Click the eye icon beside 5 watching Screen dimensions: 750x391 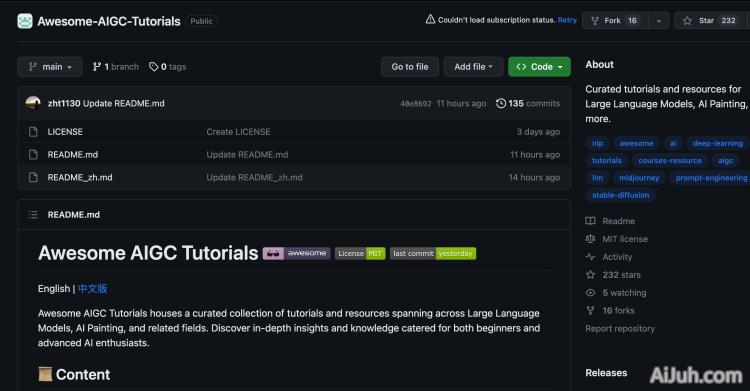pyautogui.click(x=591, y=292)
